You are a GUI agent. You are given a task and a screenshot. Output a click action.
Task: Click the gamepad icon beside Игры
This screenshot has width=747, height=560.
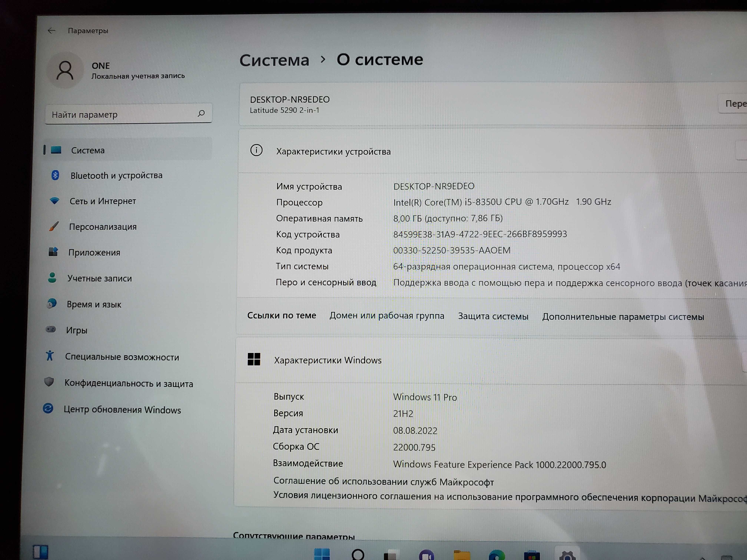point(51,329)
